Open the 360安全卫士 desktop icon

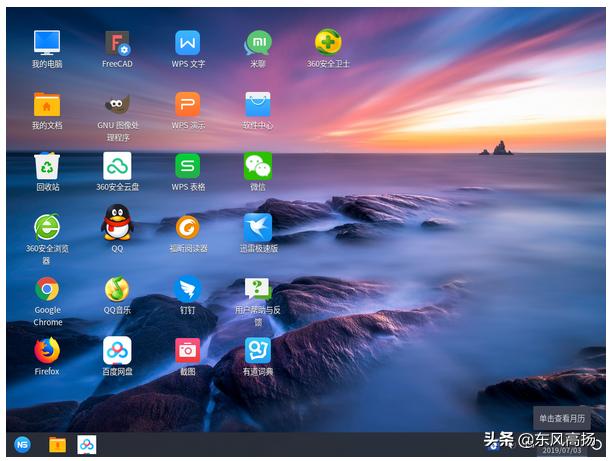[x=328, y=42]
